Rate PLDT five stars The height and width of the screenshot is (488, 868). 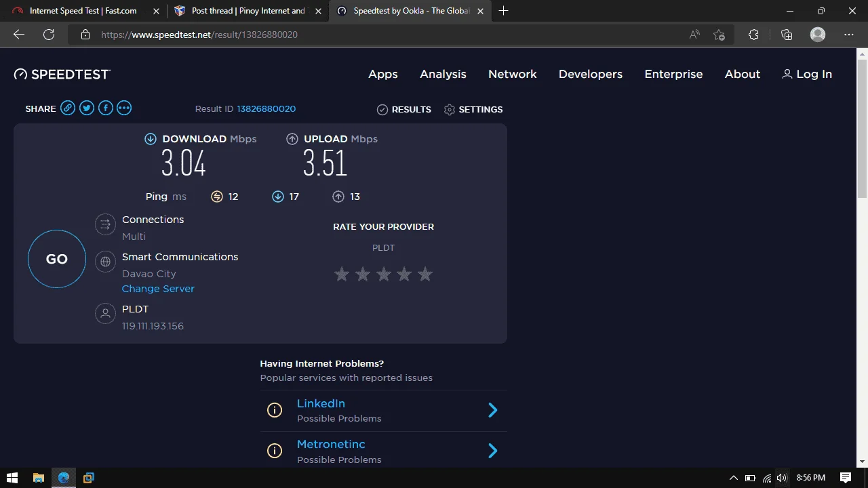tap(425, 274)
